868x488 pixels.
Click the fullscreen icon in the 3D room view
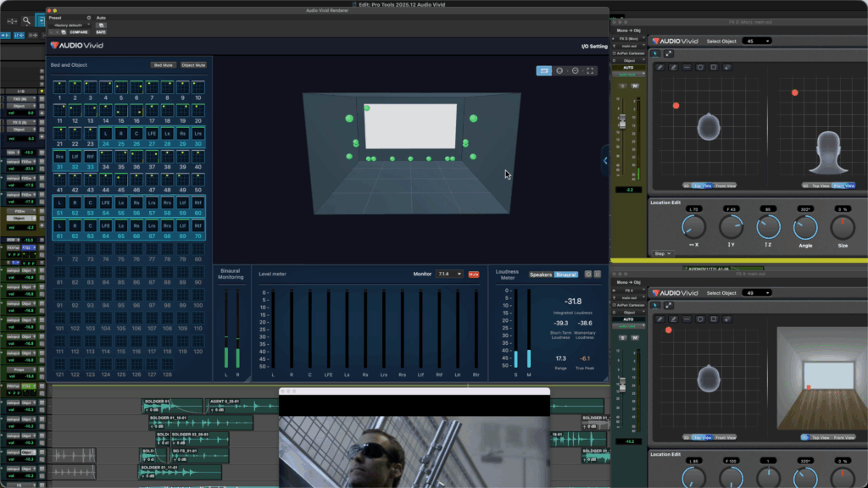pos(591,71)
